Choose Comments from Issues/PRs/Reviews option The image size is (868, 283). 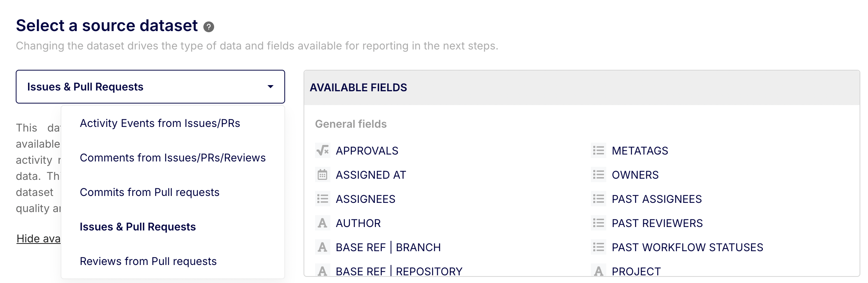(x=173, y=158)
